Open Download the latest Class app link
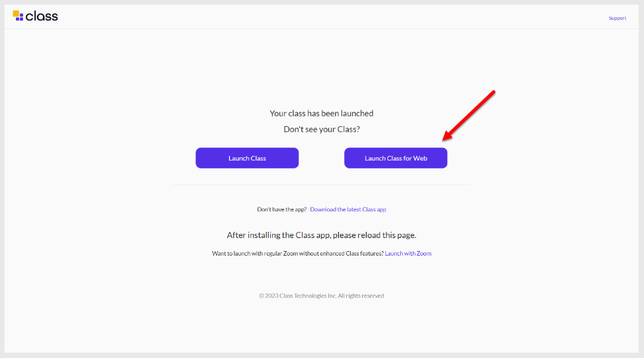The width and height of the screenshot is (644, 360). coord(347,209)
